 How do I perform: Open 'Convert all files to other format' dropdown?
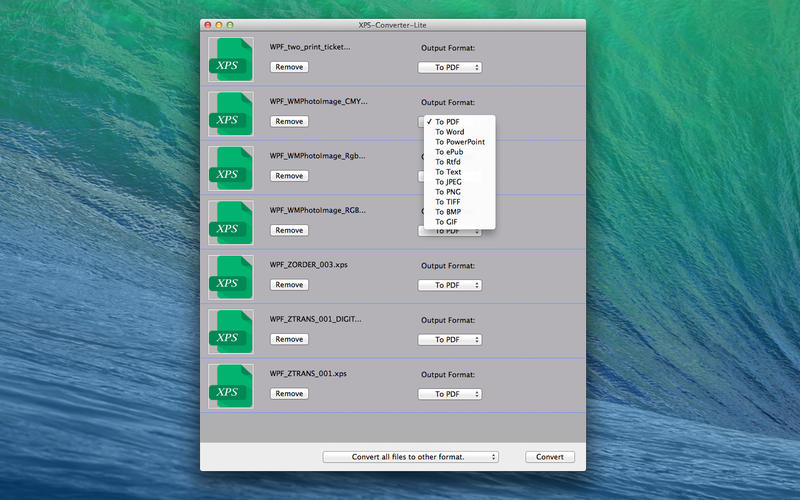[x=410, y=457]
